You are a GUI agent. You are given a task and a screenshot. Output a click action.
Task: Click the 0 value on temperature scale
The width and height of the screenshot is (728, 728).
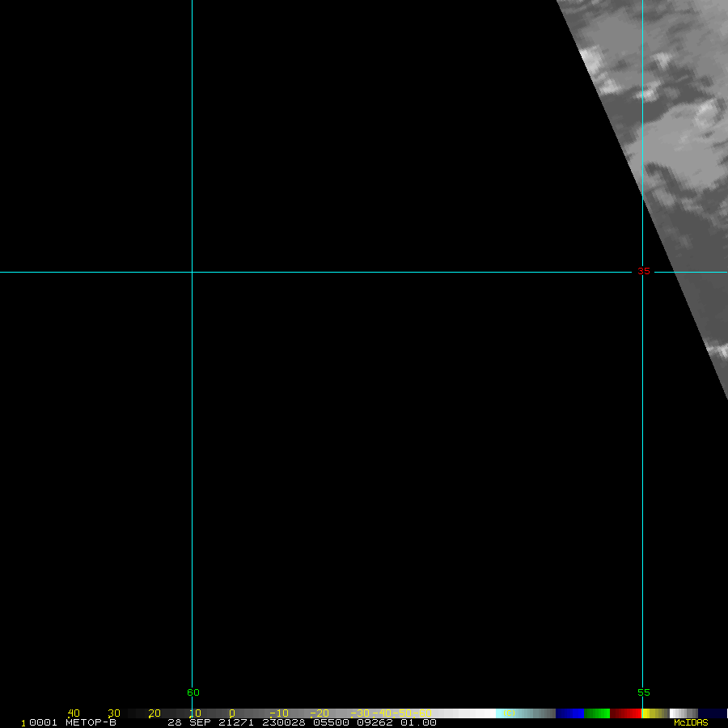coord(231,713)
